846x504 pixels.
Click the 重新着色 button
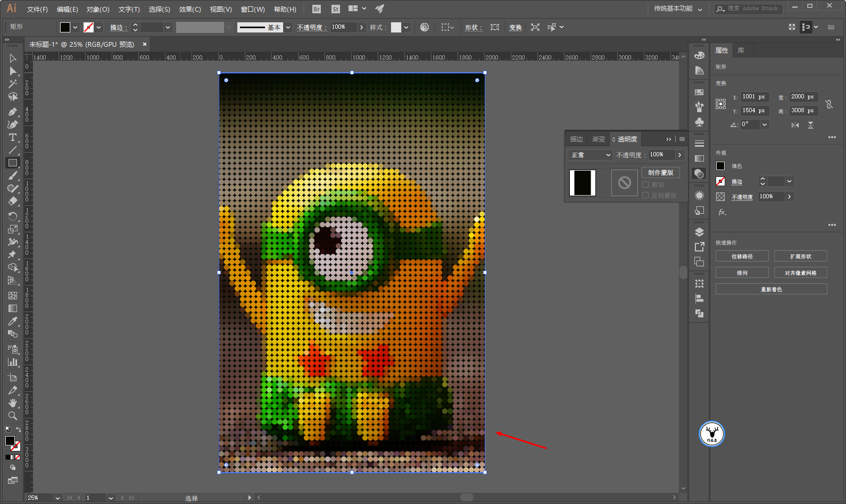(771, 289)
